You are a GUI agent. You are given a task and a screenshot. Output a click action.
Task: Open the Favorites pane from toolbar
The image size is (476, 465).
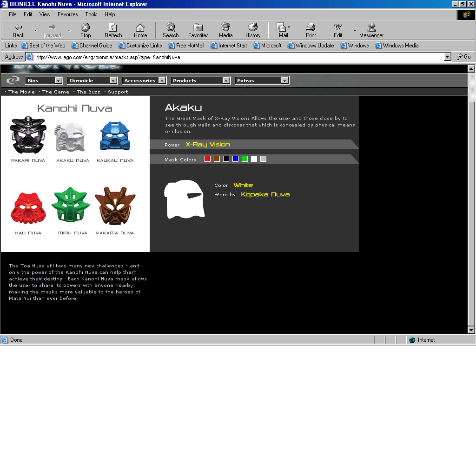[198, 30]
